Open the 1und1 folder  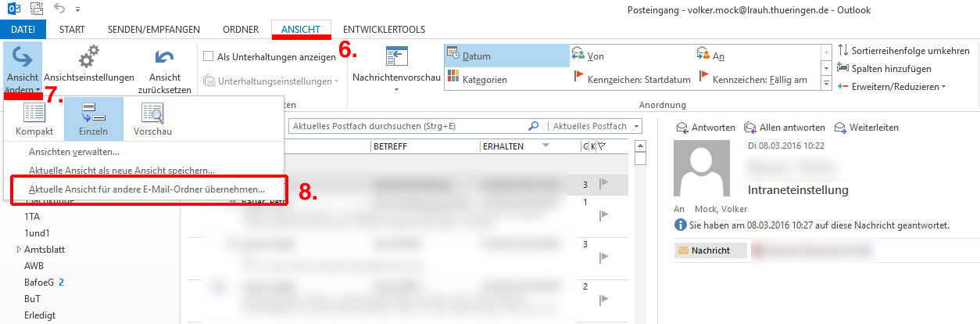36,232
